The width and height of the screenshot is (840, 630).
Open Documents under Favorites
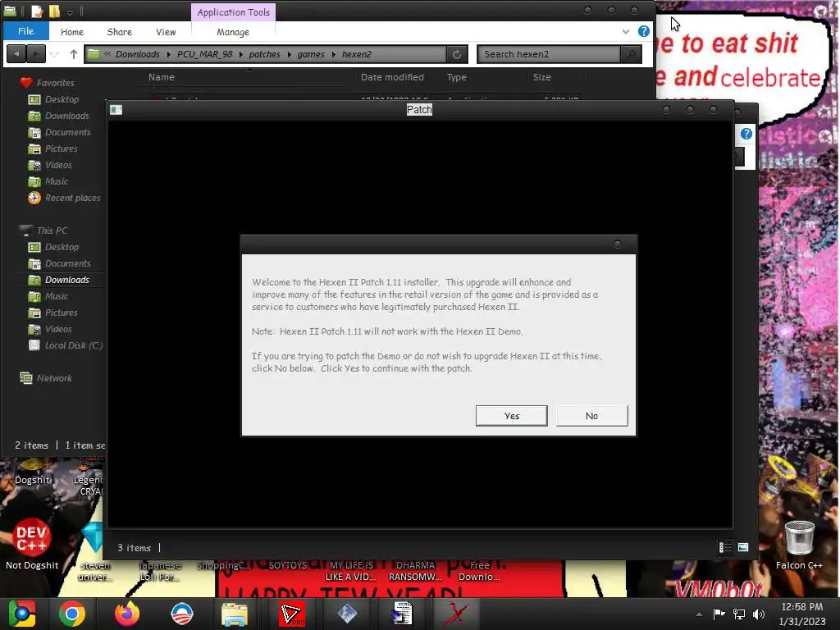coord(67,132)
